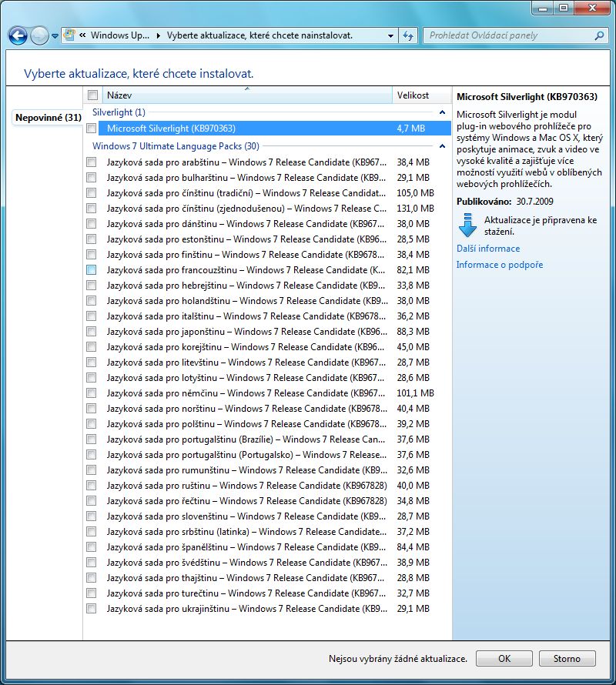The image size is (616, 685).
Task: Click the Control Panel icon in address bar
Action: (x=69, y=35)
